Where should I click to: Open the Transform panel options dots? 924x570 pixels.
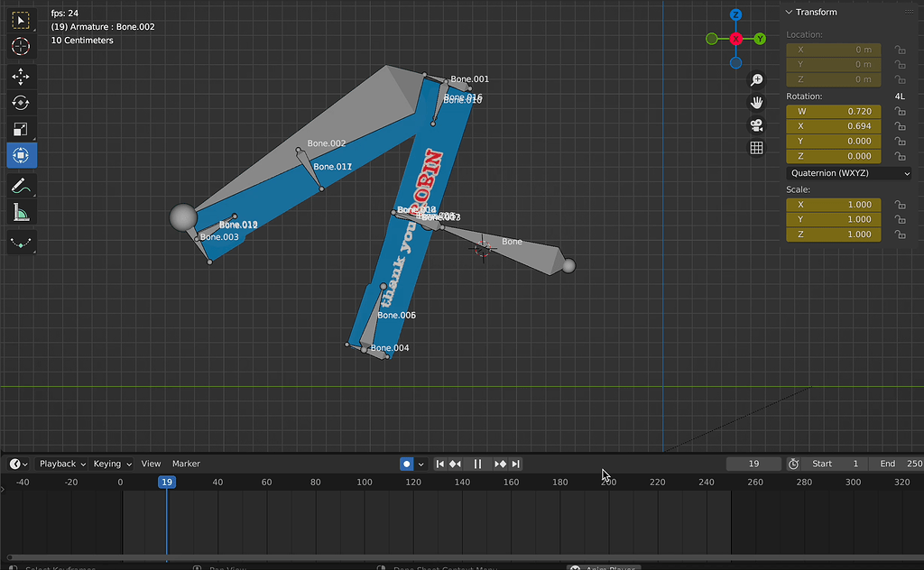click(x=910, y=12)
